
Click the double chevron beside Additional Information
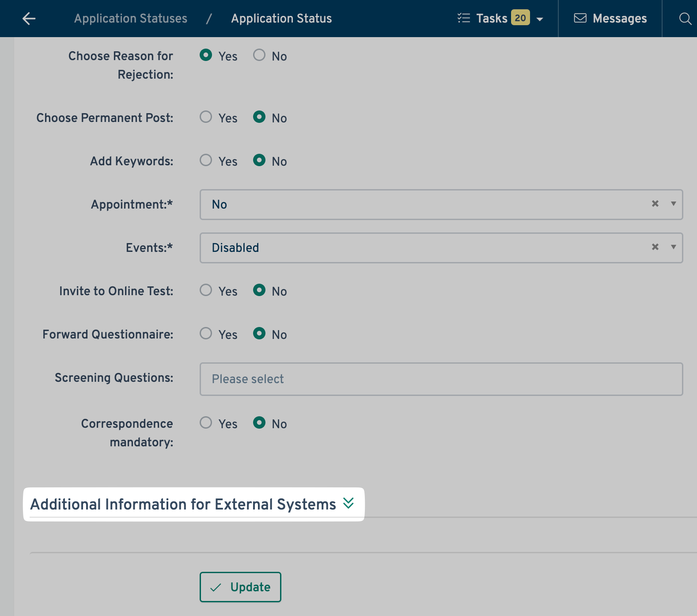pos(348,503)
